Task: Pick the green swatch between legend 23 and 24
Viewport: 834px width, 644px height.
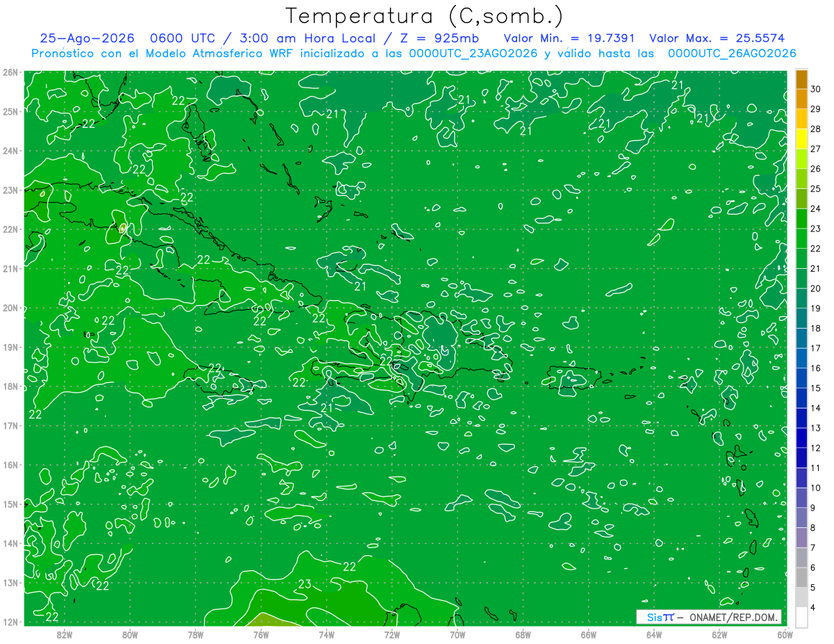Action: [x=801, y=219]
